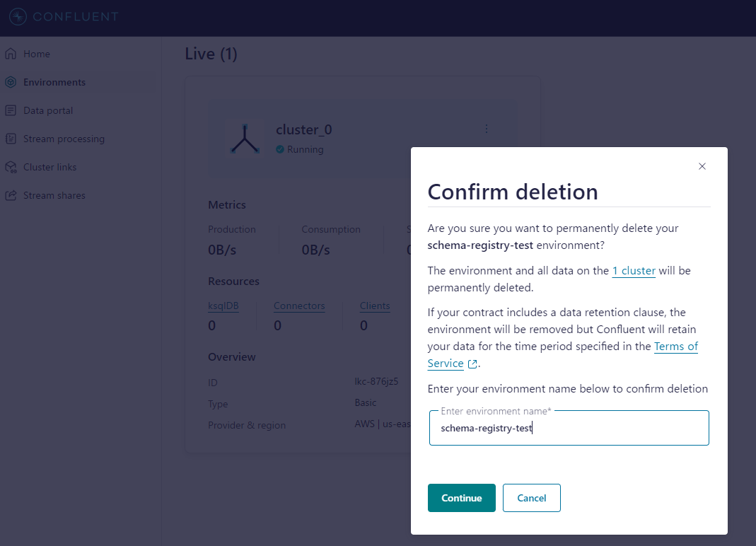
Task: Click the Cluster links icon
Action: click(x=11, y=167)
